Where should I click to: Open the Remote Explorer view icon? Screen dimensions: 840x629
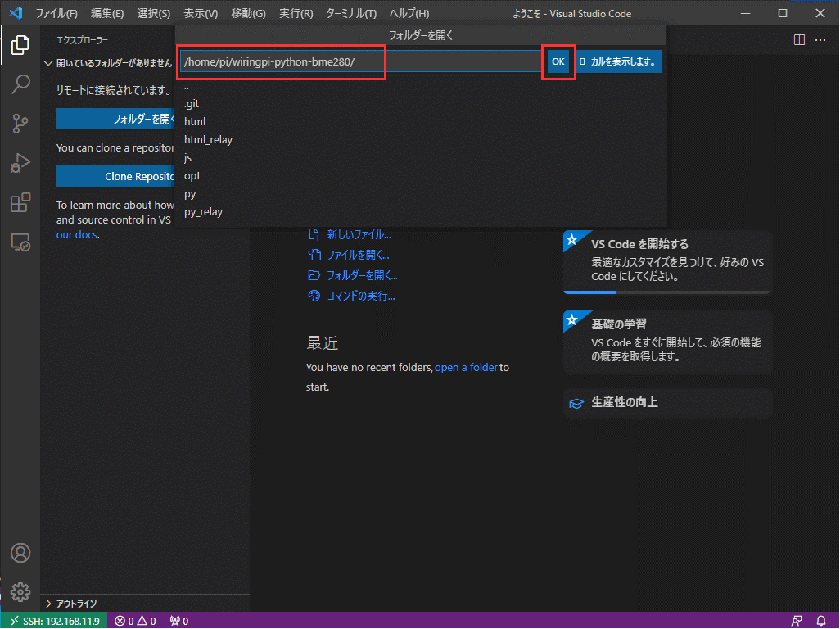(20, 242)
